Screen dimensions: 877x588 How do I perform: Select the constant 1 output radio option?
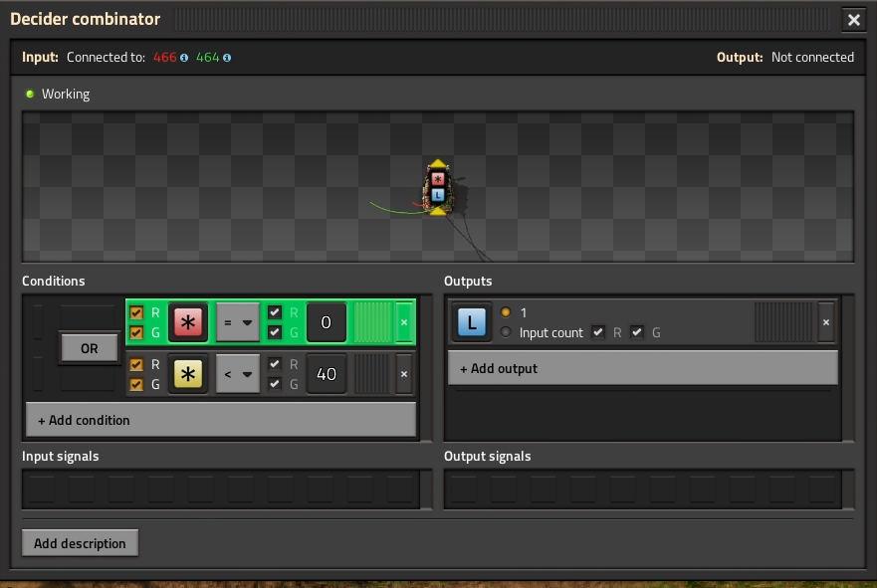click(x=506, y=312)
